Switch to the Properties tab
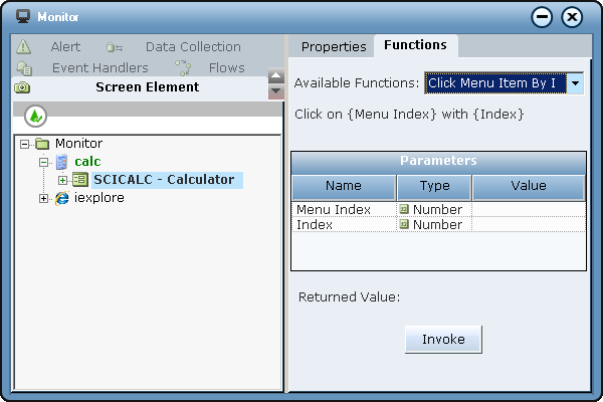This screenshot has height=402, width=603. click(333, 47)
